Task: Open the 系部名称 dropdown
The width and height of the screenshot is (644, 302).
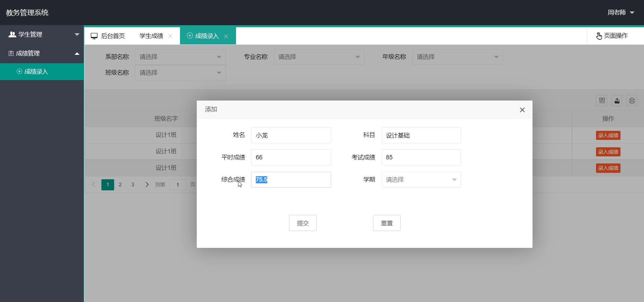Action: click(180, 57)
